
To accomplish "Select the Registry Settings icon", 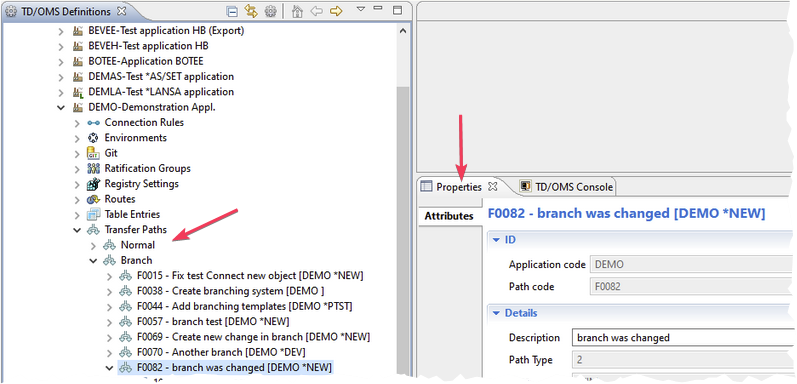I will [x=93, y=184].
